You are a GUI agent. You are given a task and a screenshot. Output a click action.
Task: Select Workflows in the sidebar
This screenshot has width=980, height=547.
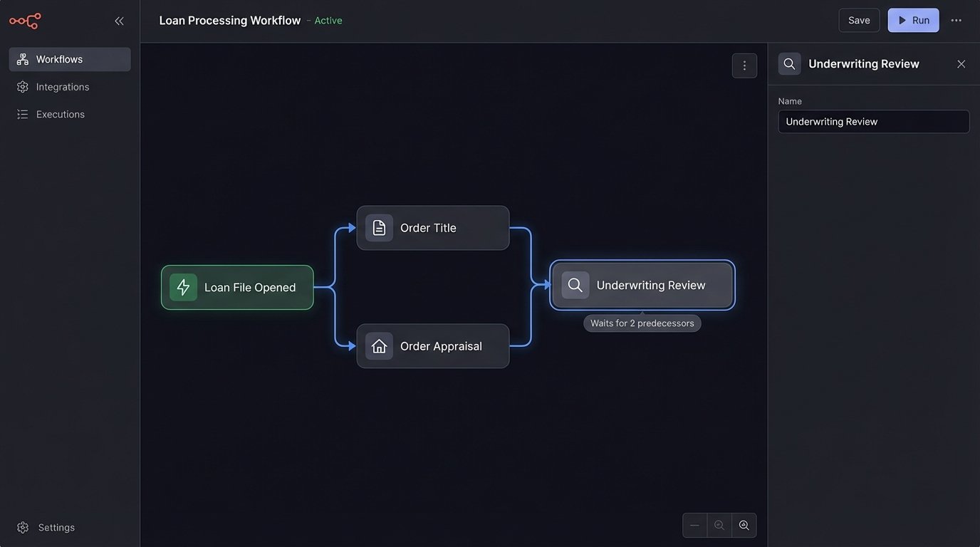click(x=61, y=58)
